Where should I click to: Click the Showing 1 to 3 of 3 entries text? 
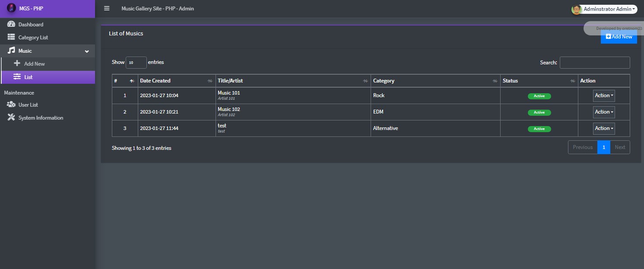(x=142, y=148)
